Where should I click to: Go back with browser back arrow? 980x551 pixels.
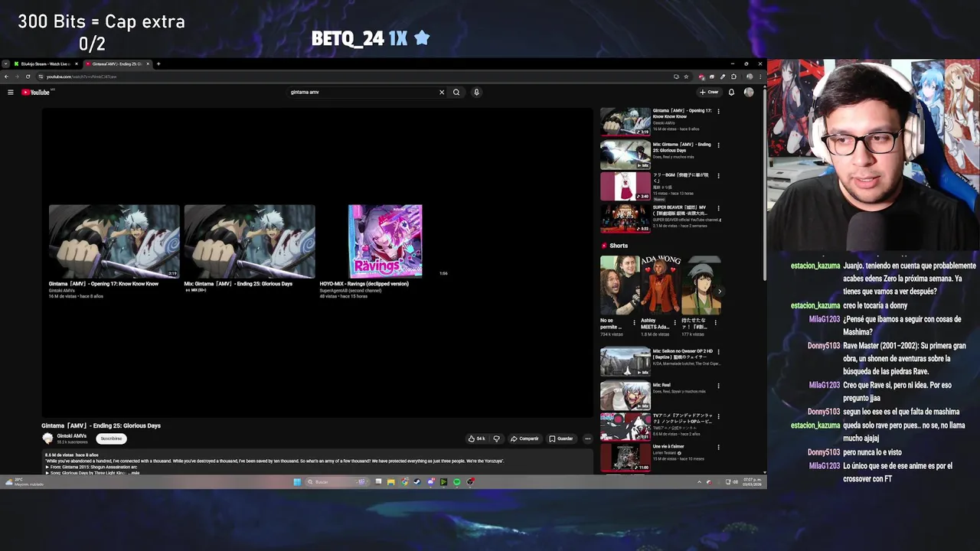point(6,77)
